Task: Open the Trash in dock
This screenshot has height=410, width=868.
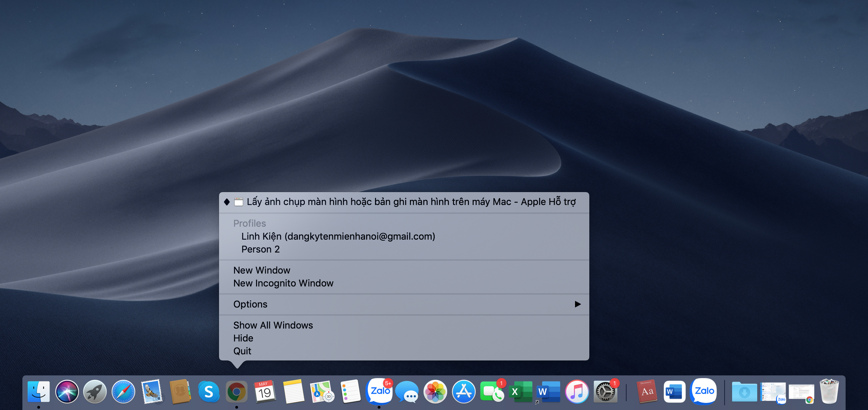Action: point(829,391)
